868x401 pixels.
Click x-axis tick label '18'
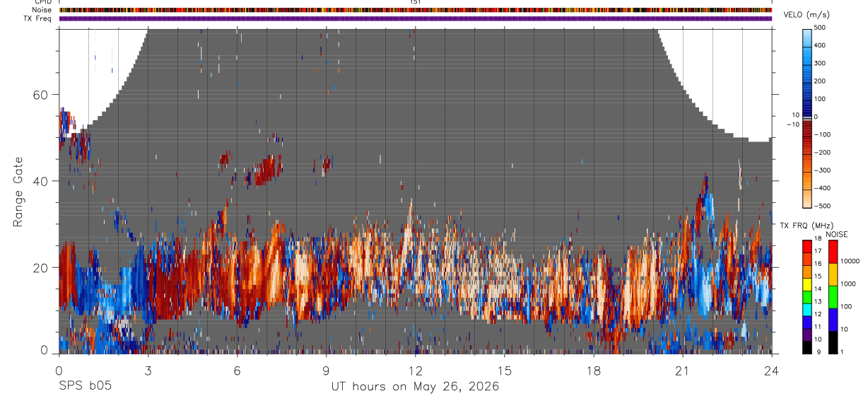(x=594, y=371)
